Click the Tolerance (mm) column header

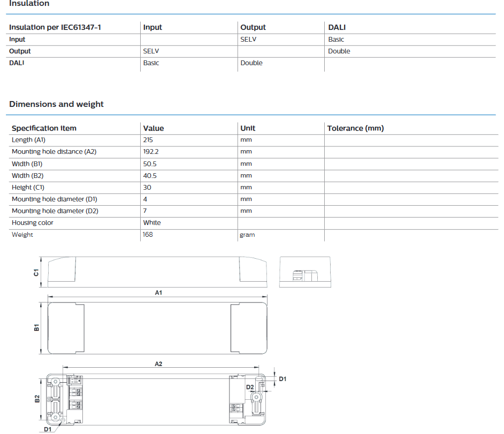pos(355,128)
